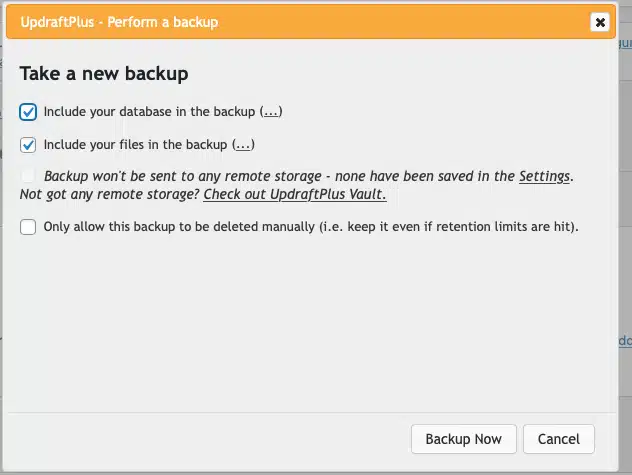Viewport: 632px width, 475px height.
Task: Expand files backup options ellipsis
Action: tap(243, 145)
